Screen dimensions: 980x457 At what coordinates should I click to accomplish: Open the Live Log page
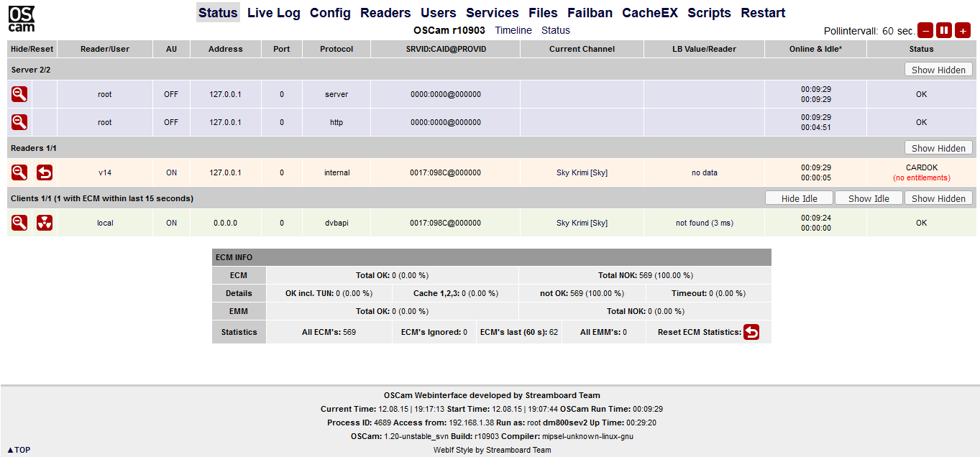tap(274, 13)
